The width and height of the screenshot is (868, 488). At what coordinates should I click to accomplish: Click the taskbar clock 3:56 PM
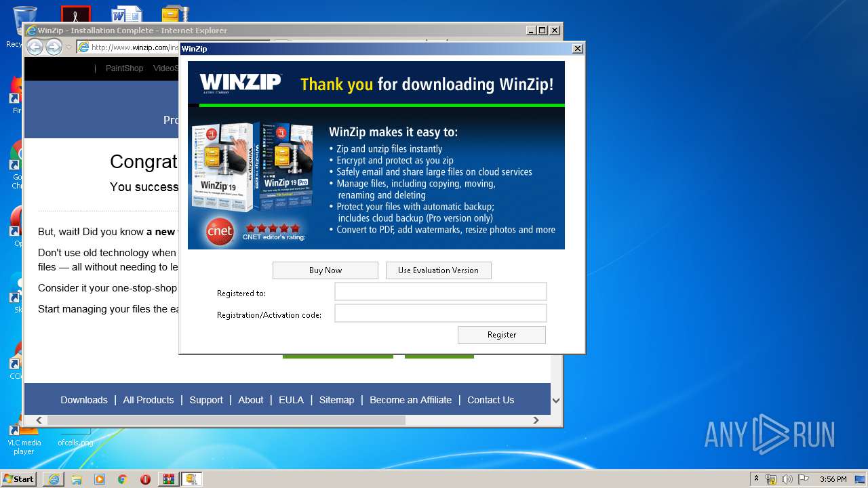(833, 479)
